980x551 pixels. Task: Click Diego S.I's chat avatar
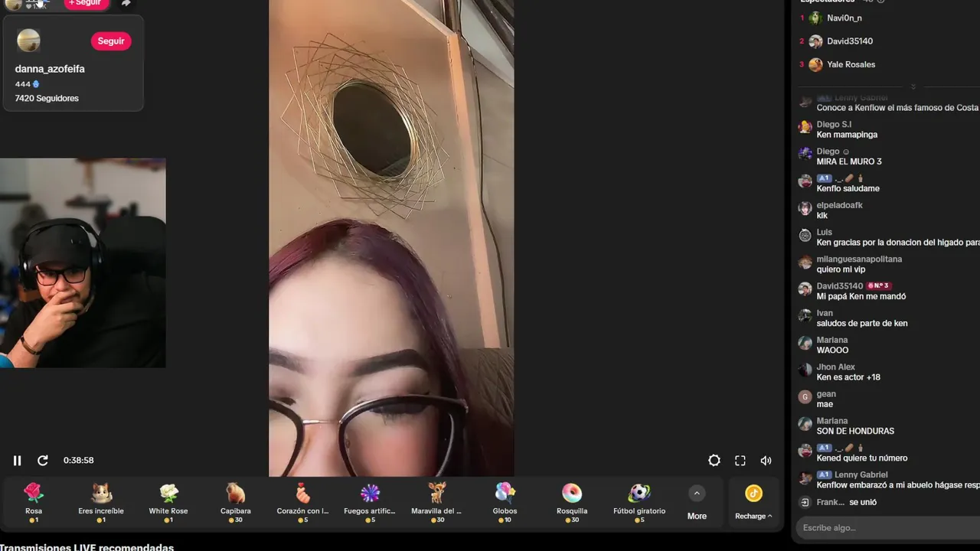tap(805, 127)
